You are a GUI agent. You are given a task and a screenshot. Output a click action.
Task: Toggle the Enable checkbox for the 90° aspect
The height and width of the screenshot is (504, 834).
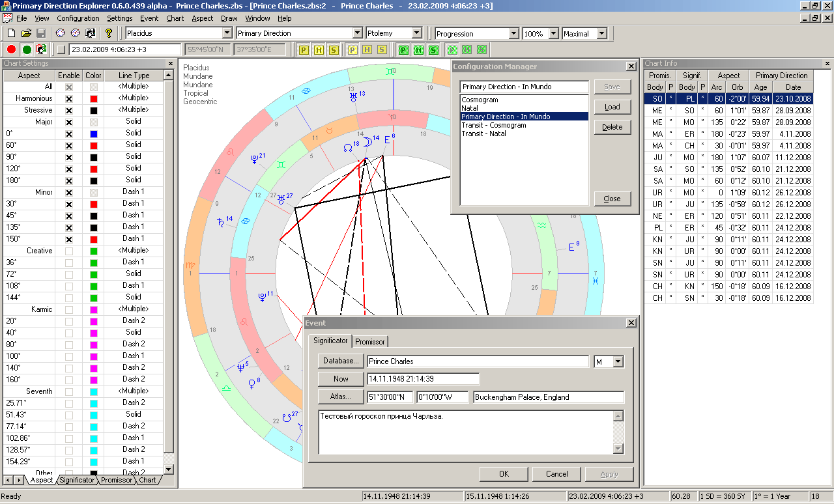(x=68, y=157)
